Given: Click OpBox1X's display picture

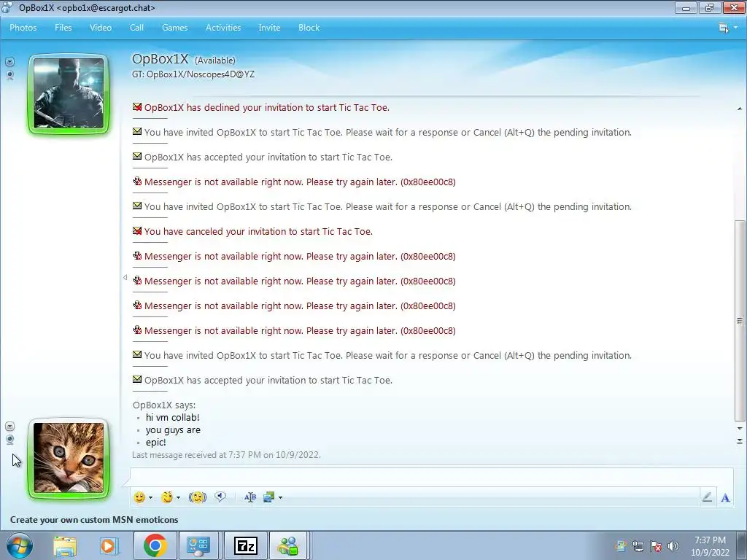Looking at the screenshot, I should click(x=69, y=93).
